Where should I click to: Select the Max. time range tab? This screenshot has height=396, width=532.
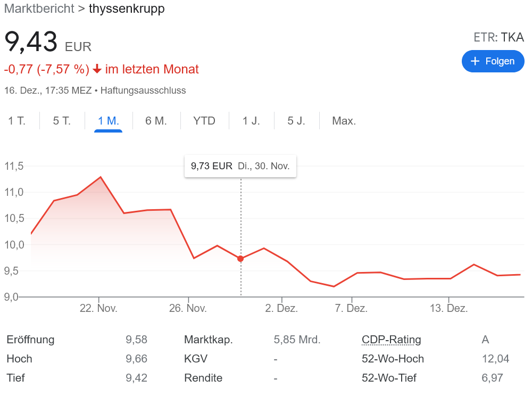344,121
